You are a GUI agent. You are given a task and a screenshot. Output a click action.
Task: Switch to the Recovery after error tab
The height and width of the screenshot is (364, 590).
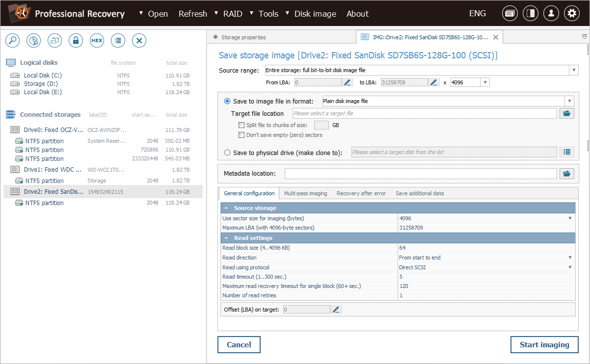click(361, 193)
